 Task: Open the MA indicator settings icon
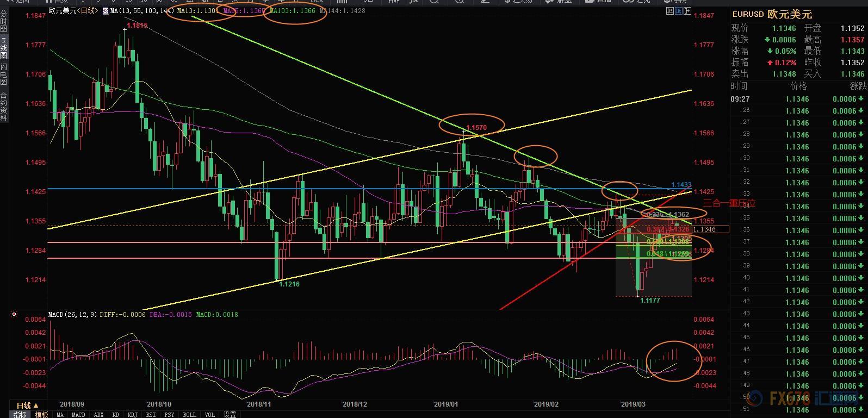click(105, 10)
